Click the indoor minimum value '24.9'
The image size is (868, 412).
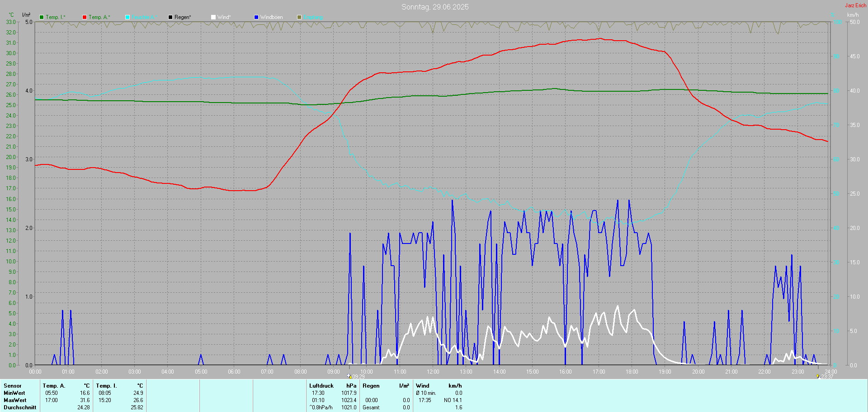tap(138, 393)
